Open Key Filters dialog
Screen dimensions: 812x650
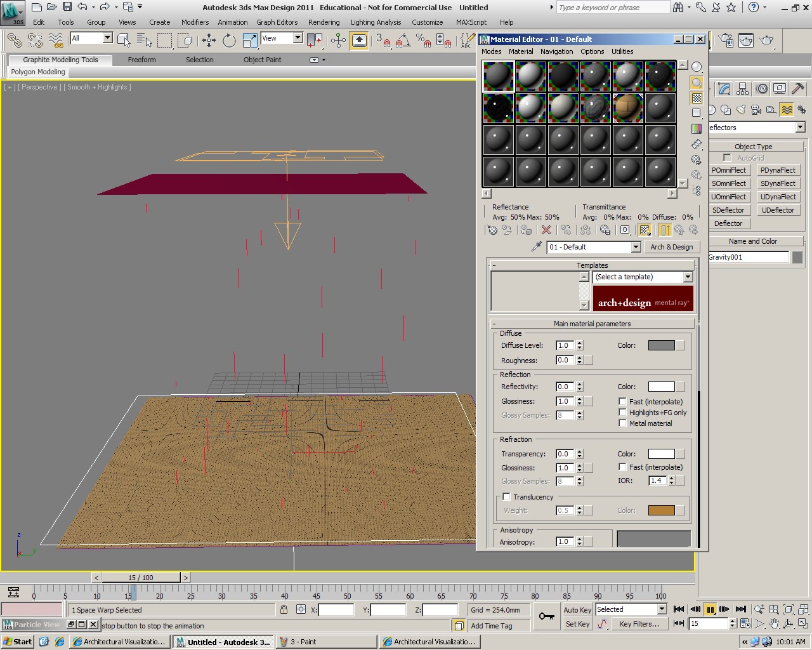click(x=639, y=624)
